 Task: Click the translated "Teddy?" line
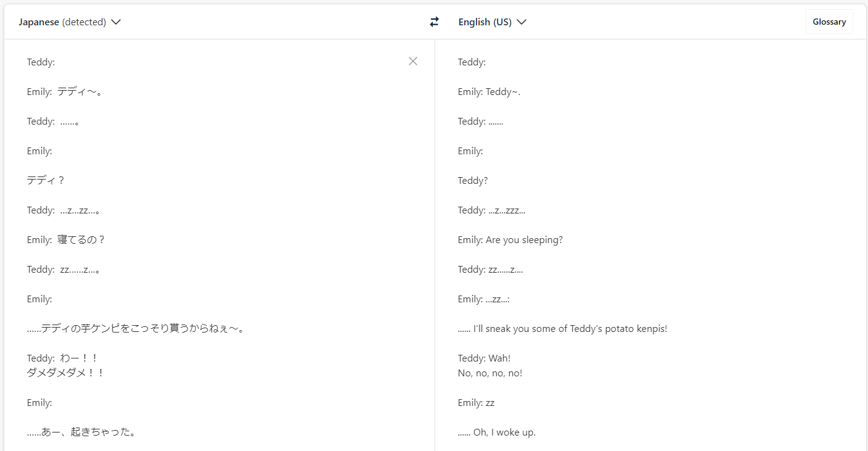pos(473,181)
